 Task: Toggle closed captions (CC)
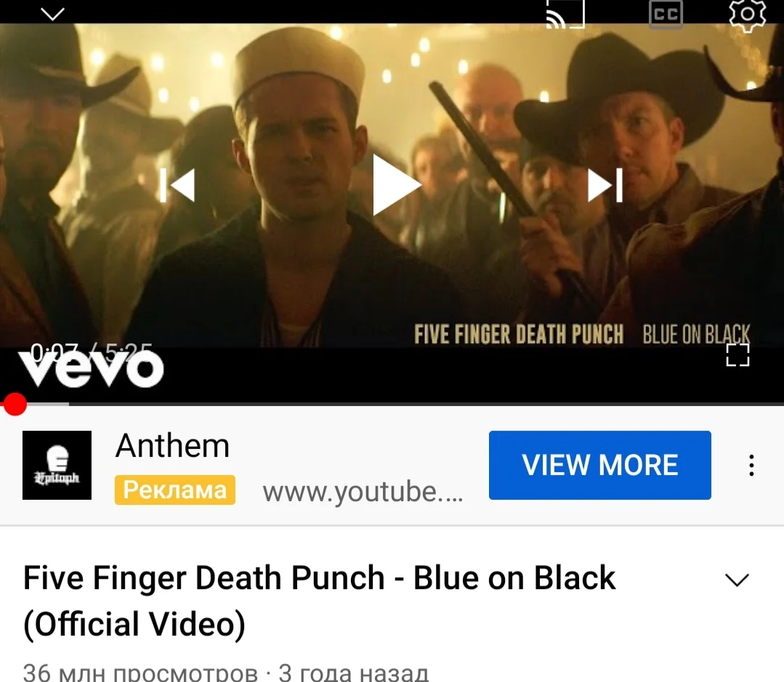click(x=666, y=14)
